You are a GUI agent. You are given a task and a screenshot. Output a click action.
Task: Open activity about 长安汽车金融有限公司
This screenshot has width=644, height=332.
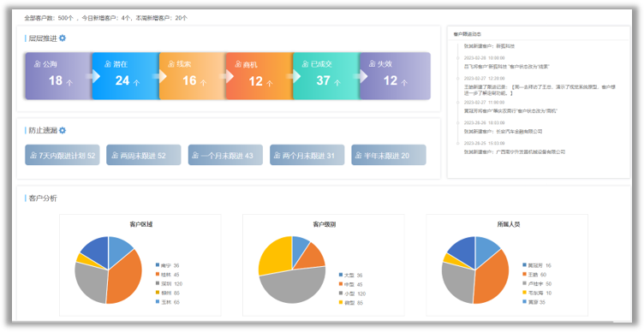tap(504, 131)
